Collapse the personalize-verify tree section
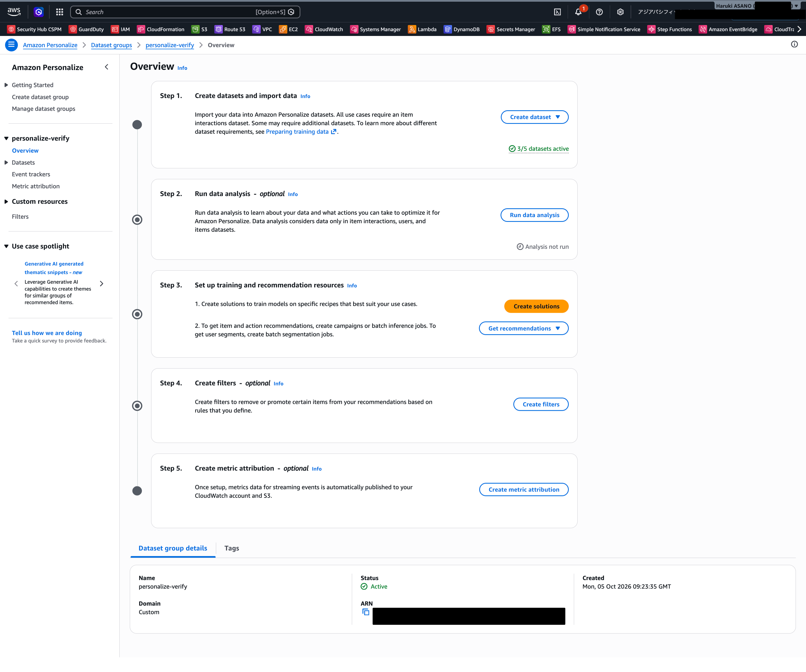 coord(6,139)
